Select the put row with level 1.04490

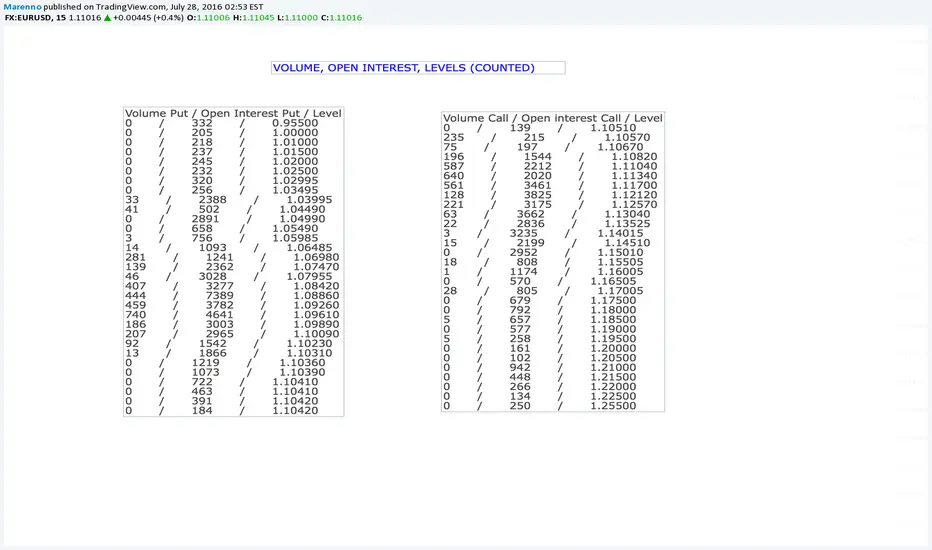pyautogui.click(x=225, y=209)
